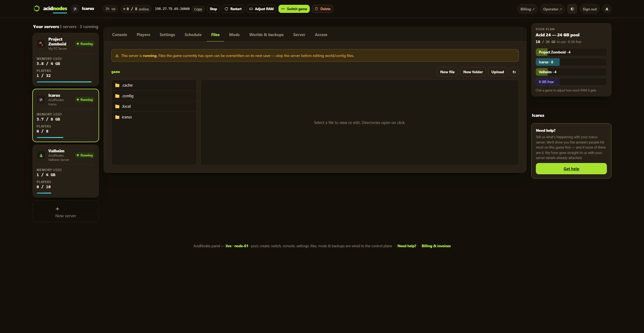Click the Need help? footer link

[x=407, y=246]
